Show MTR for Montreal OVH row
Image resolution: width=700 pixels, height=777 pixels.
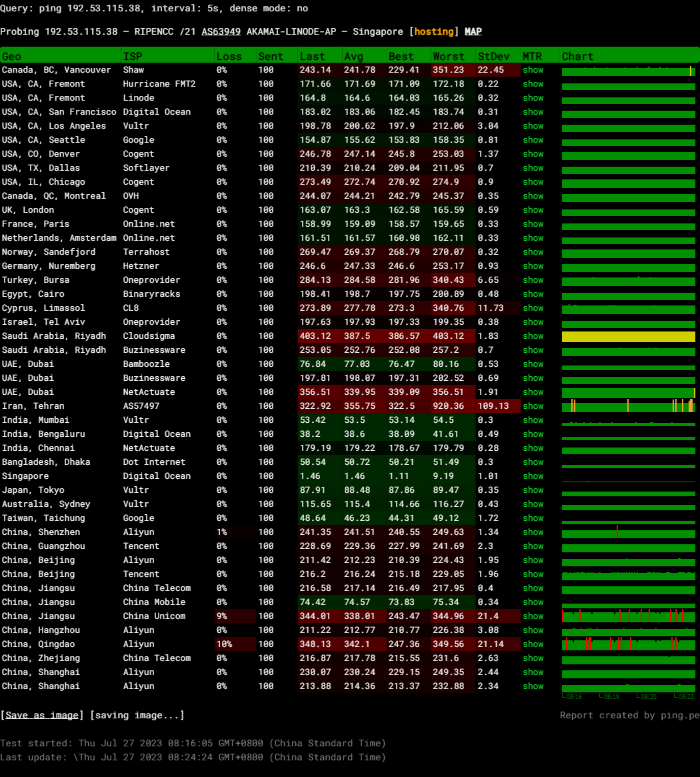[x=533, y=195]
